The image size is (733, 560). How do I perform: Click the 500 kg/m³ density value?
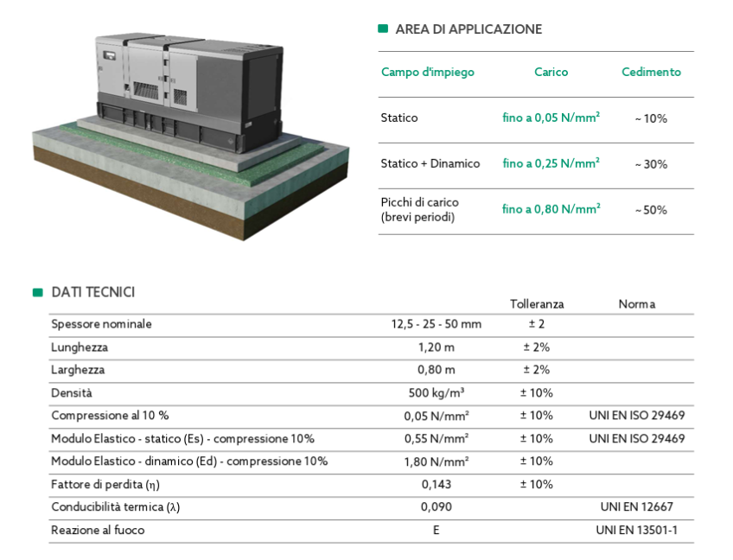[436, 393]
